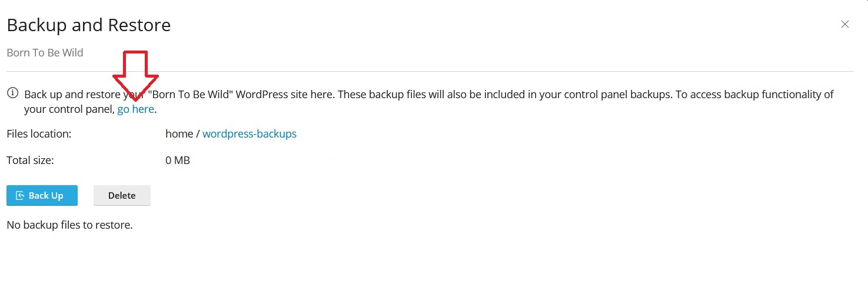Click the info circle icon

pyautogui.click(x=12, y=93)
